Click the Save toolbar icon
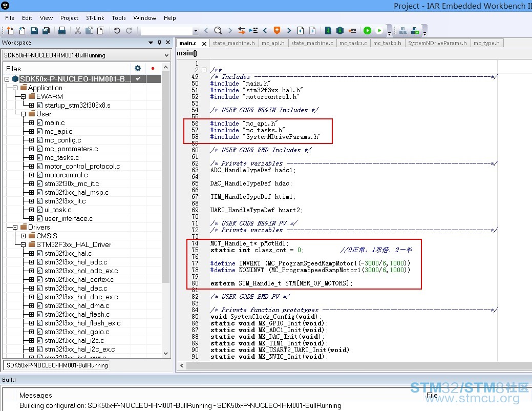The image size is (532, 411). [x=34, y=31]
